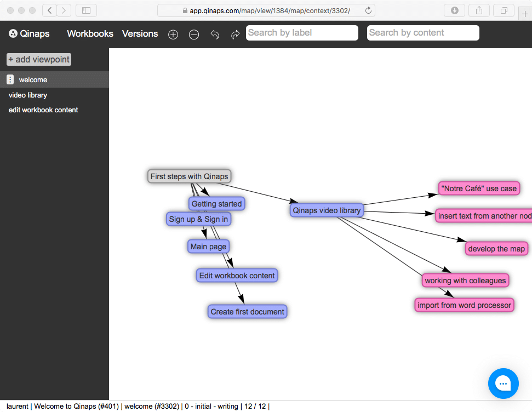Select the First steps with Qinaps node
The width and height of the screenshot is (532, 412).
tap(190, 176)
